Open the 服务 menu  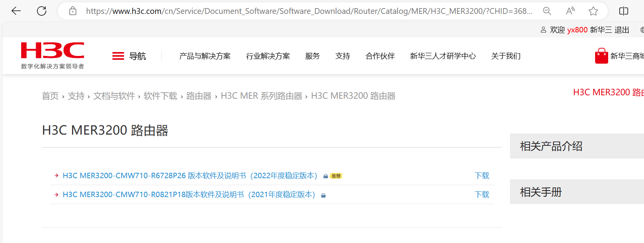312,56
